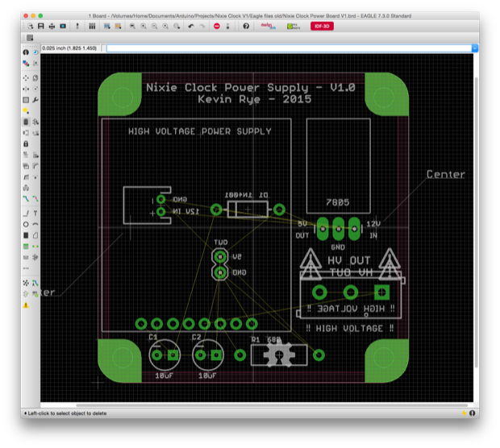Select the yellow dot Paste tool
The height and width of the screenshot is (448, 500).
click(x=26, y=111)
